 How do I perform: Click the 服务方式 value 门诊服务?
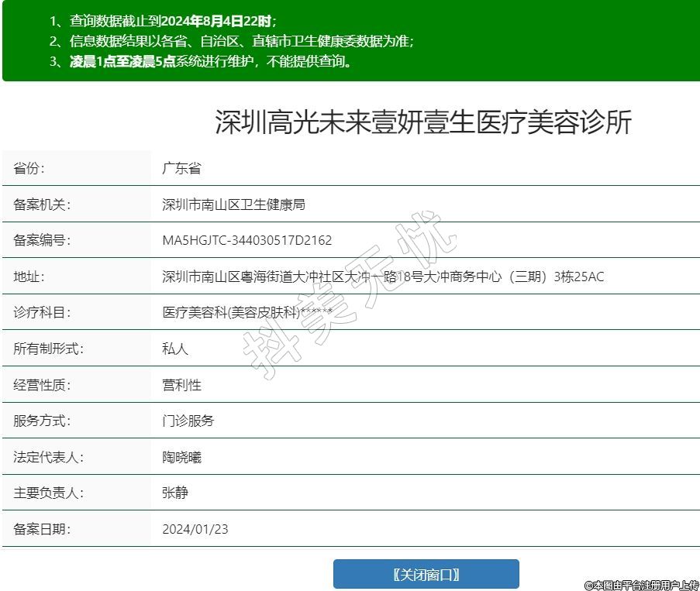[188, 421]
